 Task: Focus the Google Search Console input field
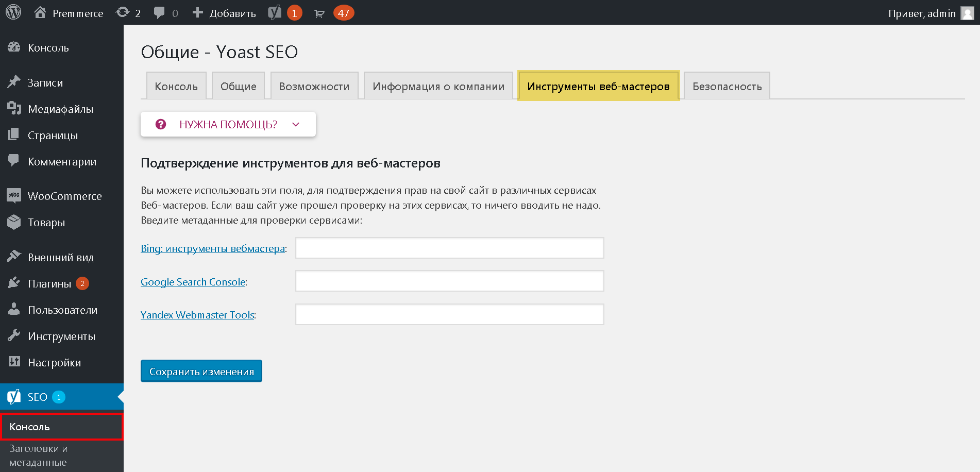tap(450, 281)
